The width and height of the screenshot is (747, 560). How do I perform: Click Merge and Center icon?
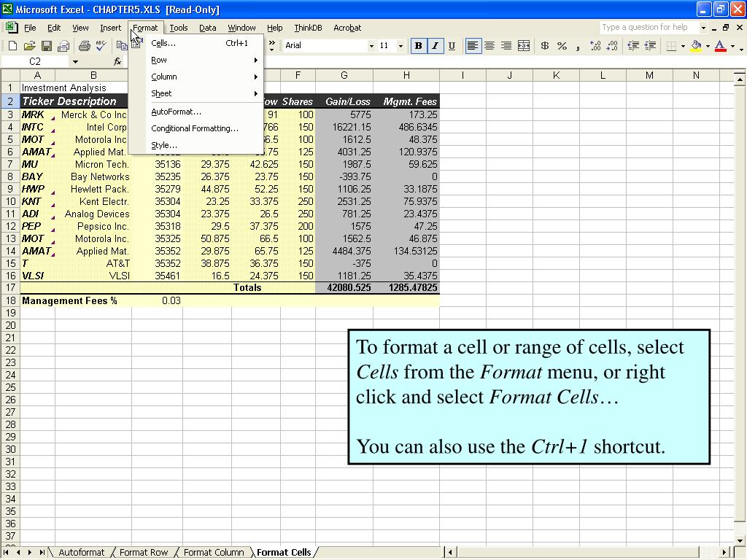(x=524, y=46)
